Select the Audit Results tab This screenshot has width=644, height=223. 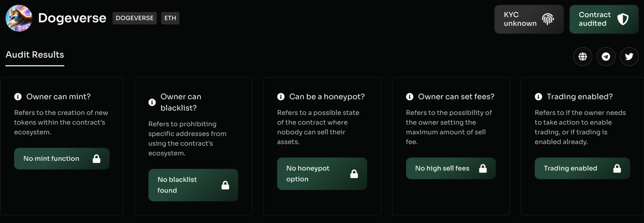click(35, 55)
